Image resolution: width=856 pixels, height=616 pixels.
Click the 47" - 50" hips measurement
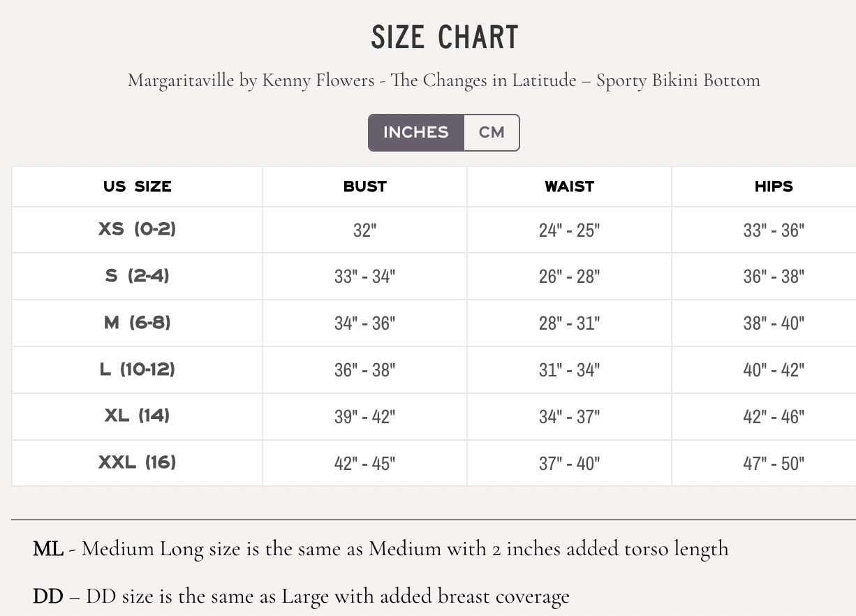pyautogui.click(x=774, y=462)
